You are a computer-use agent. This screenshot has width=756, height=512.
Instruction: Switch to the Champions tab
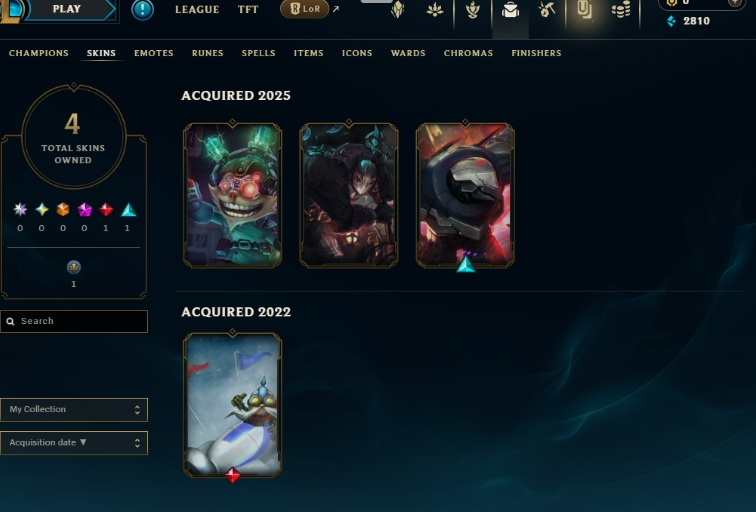39,53
